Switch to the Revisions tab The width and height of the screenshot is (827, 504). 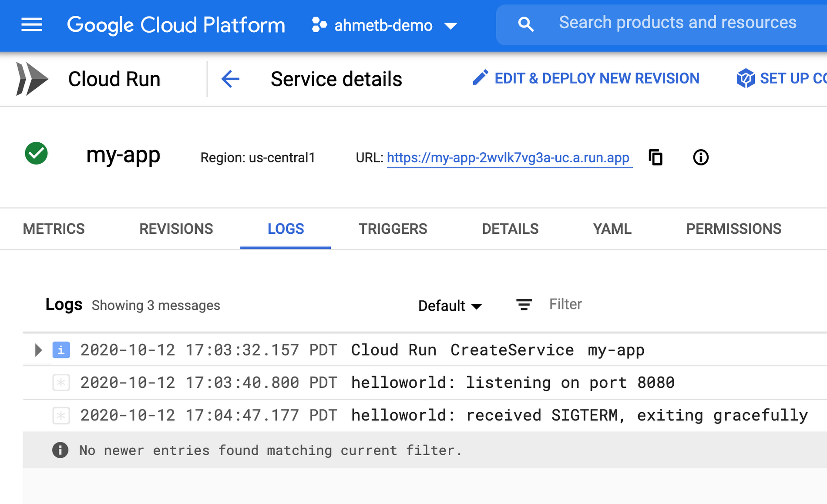tap(176, 229)
